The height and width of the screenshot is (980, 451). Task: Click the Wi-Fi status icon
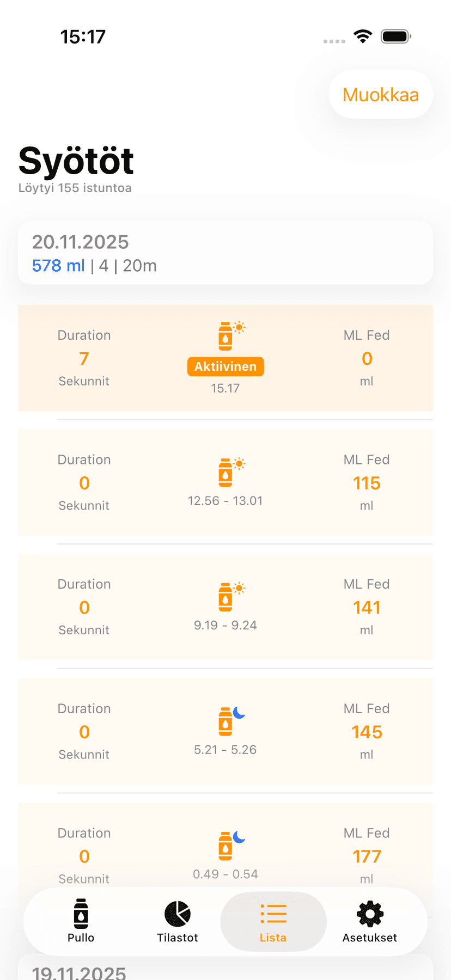[x=363, y=36]
